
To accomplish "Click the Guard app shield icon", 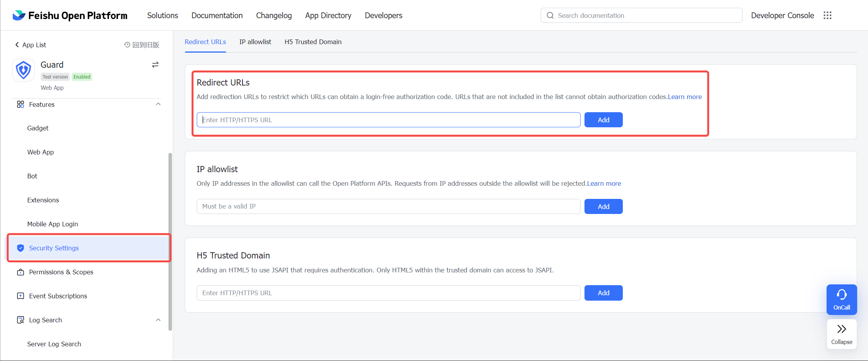I will (24, 70).
